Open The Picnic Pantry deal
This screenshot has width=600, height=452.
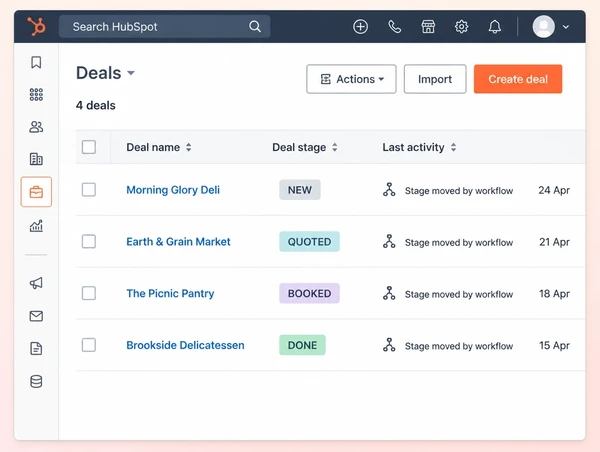coord(170,294)
